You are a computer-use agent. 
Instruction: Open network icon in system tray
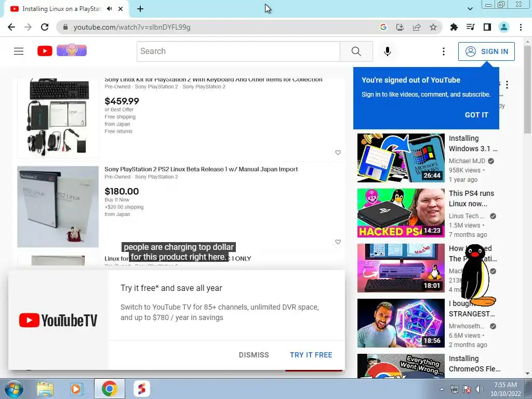tap(454, 389)
